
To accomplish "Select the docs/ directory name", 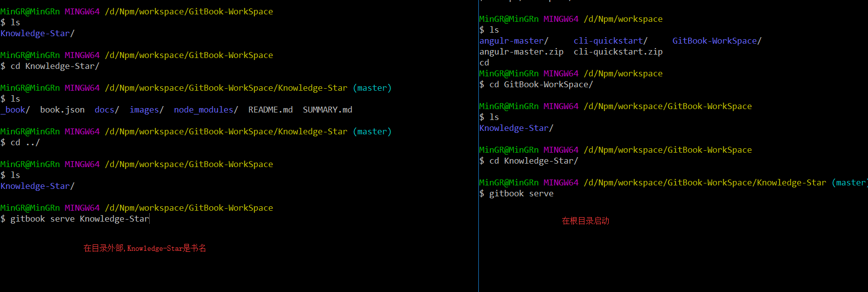I will pos(107,110).
